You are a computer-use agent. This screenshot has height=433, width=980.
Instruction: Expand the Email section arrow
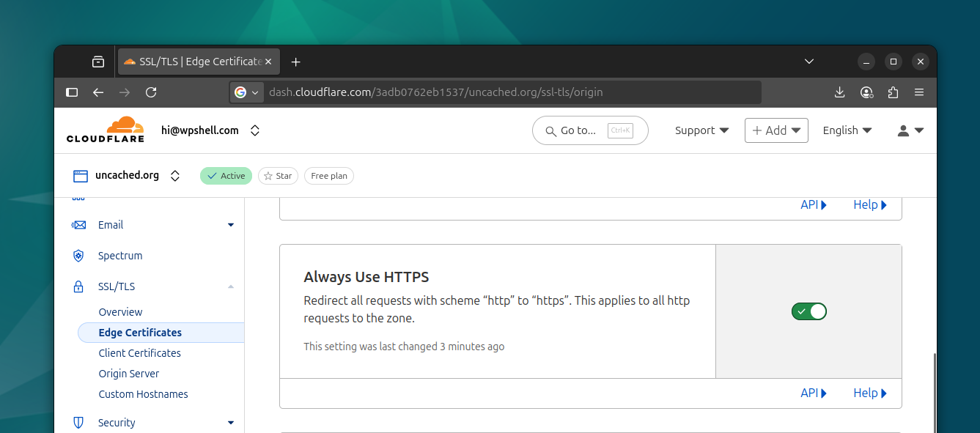tap(231, 225)
